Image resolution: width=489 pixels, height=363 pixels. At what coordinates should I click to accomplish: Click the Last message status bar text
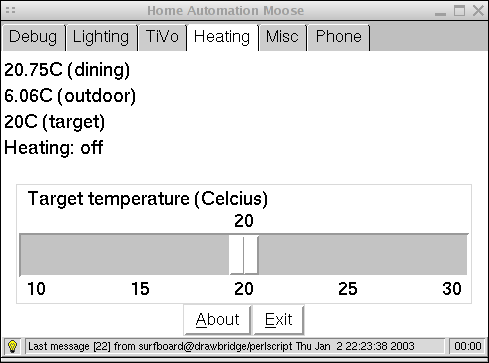pyautogui.click(x=221, y=346)
